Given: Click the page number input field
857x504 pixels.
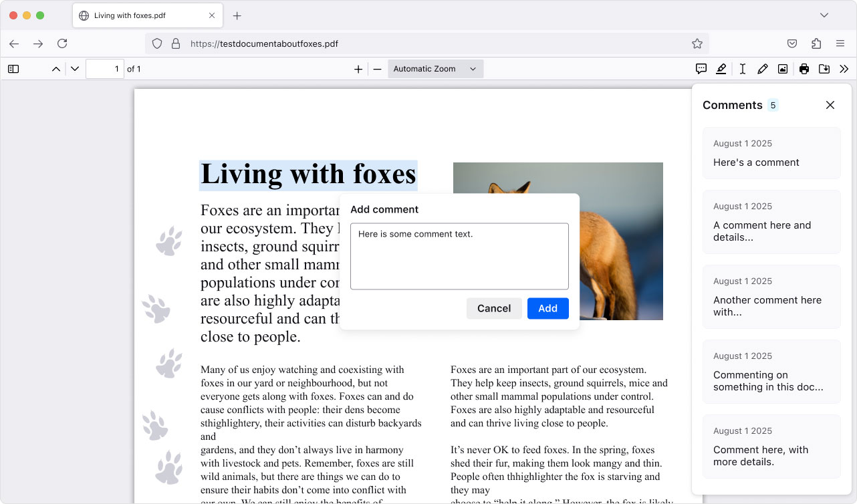Looking at the screenshot, I should click(x=105, y=68).
